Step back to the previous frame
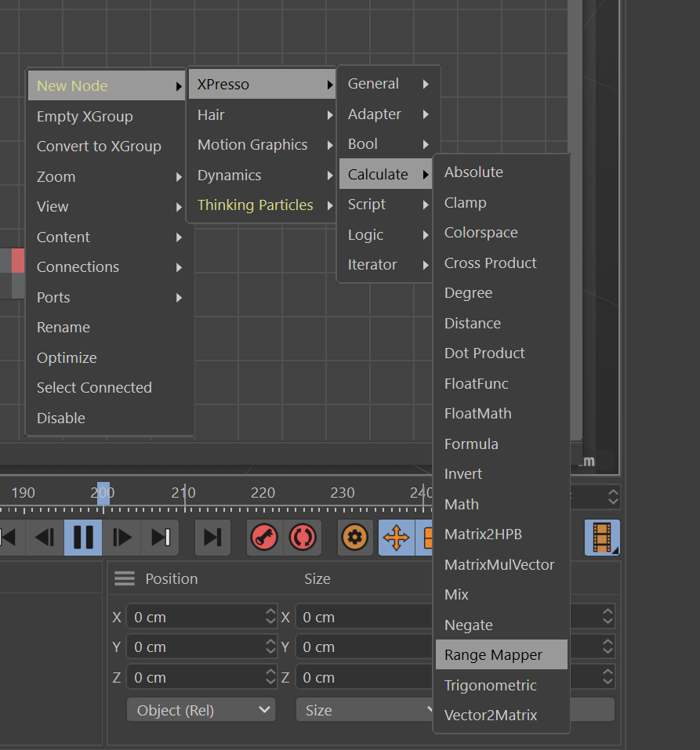Screen dimensions: 700x750 click(45, 538)
